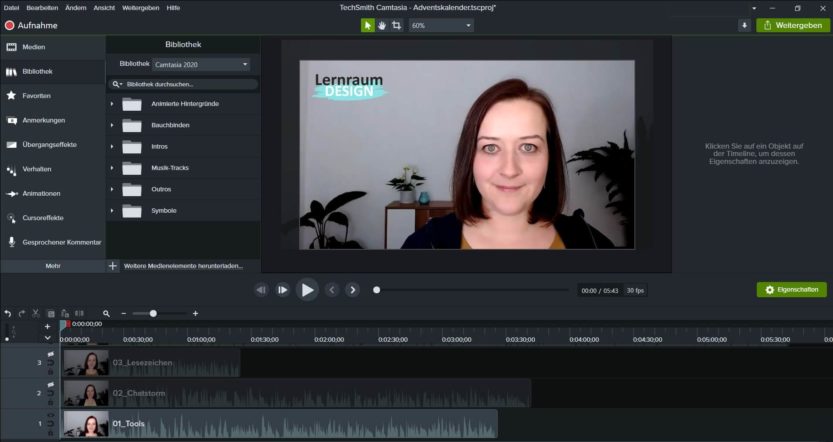
Task: Select the 03_Lesezeichen clip thumbnail
Action: coord(86,363)
